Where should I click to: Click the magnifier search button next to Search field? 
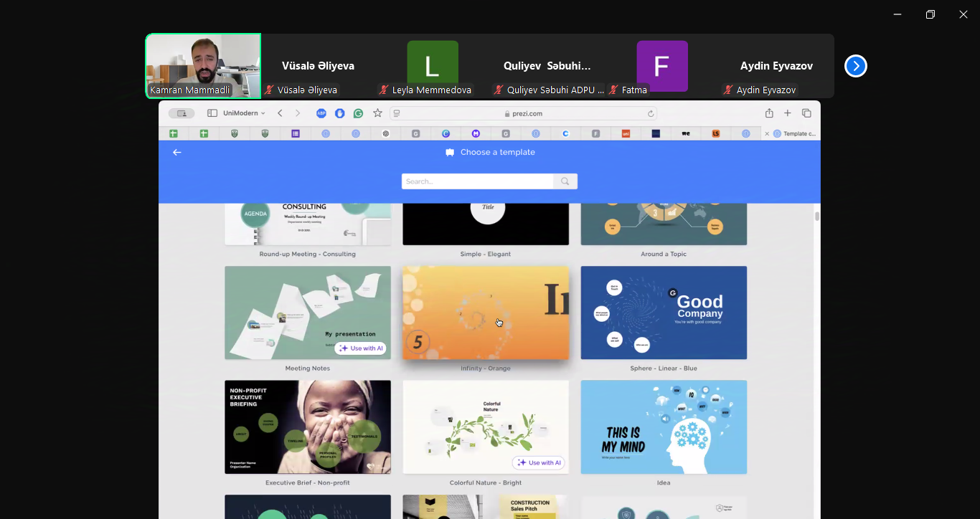point(565,181)
